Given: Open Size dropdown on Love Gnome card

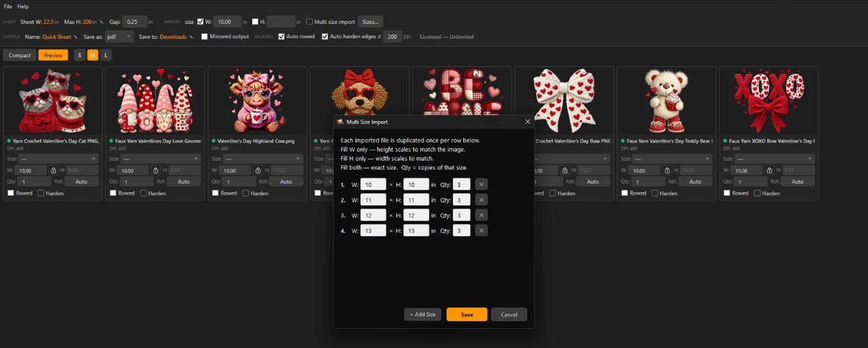Looking at the screenshot, I should pyautogui.click(x=161, y=159).
